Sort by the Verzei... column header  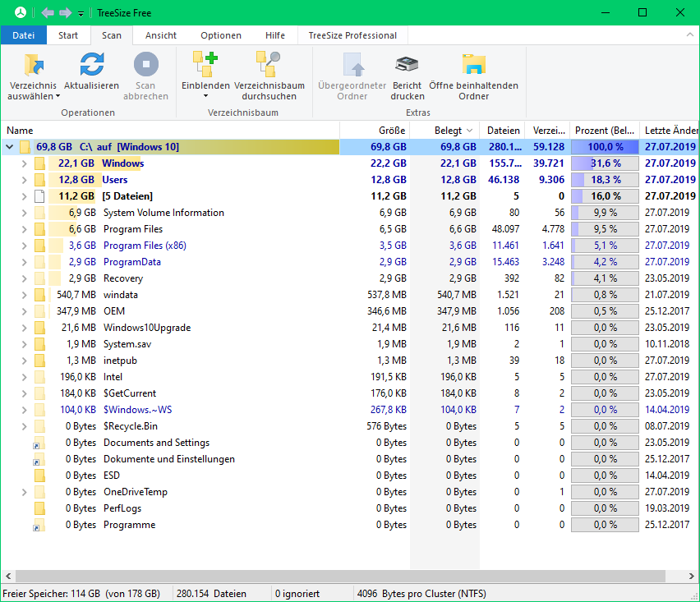coord(549,131)
